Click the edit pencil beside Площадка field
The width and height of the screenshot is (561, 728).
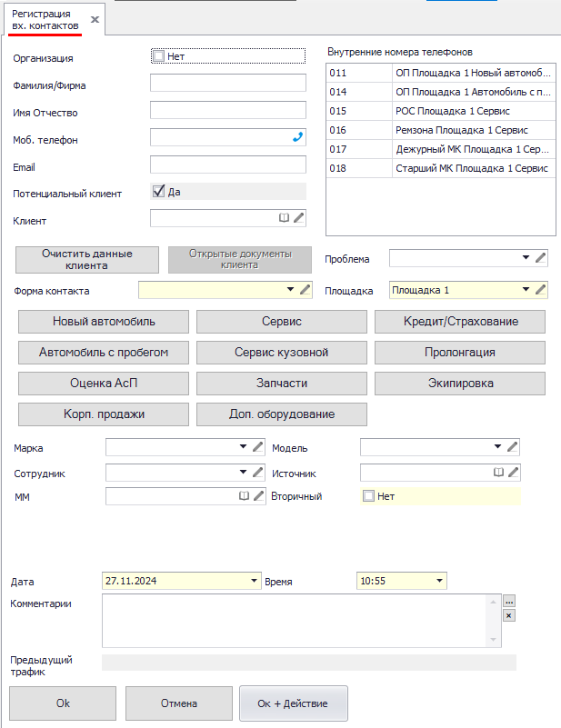541,290
